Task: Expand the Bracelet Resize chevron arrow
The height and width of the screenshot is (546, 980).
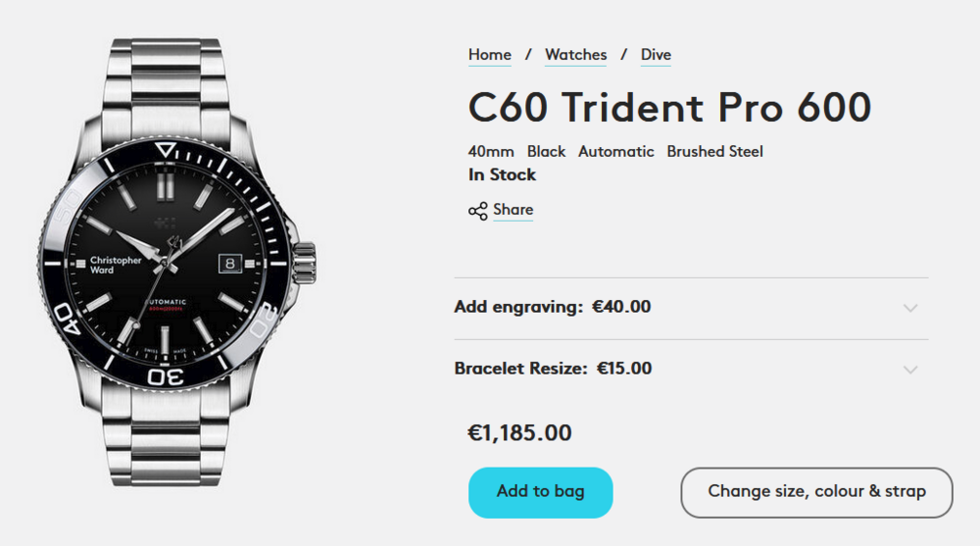Action: (x=910, y=370)
